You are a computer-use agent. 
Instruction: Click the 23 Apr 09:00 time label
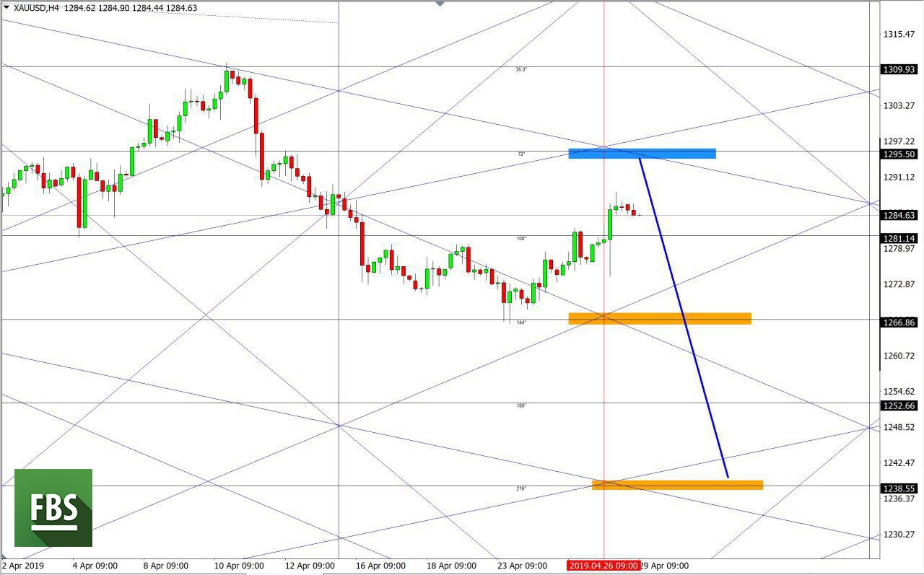(522, 566)
